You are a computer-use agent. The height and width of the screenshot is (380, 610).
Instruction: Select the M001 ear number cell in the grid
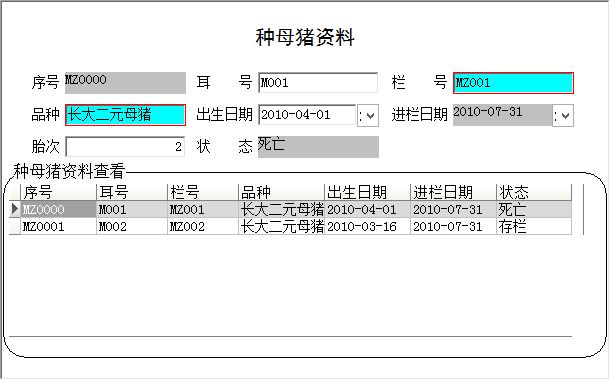(x=132, y=209)
